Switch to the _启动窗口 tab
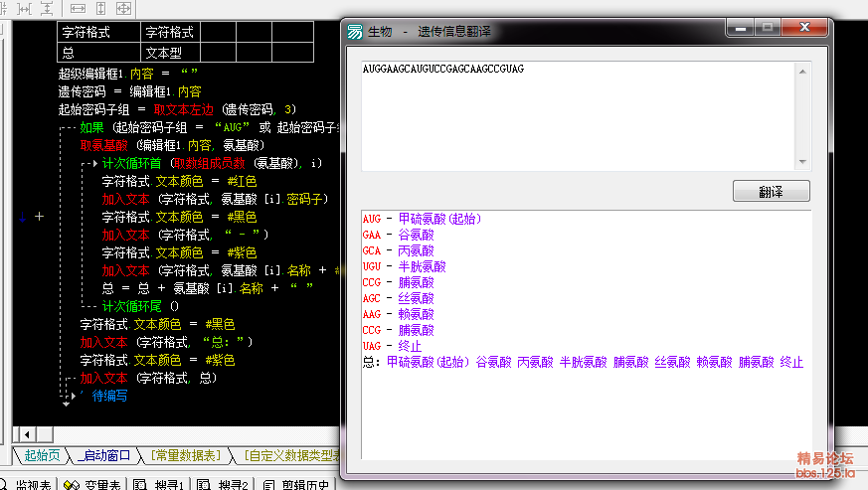This screenshot has width=868, height=490. pos(103,455)
